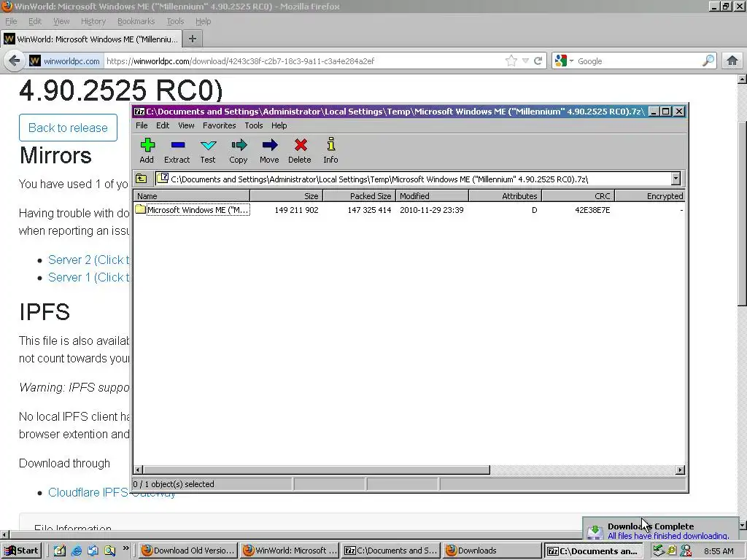Image resolution: width=747 pixels, height=560 pixels.
Task: Sort by the Modified column header
Action: tap(433, 195)
